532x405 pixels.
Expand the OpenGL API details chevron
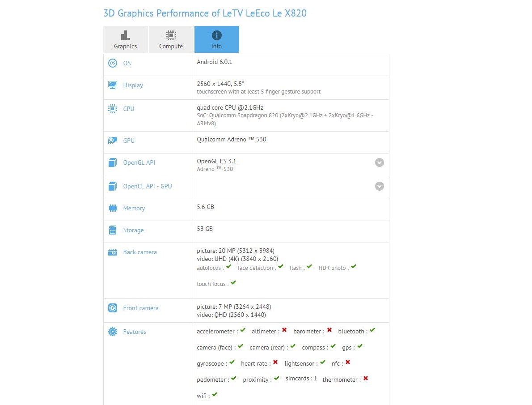[x=379, y=162]
